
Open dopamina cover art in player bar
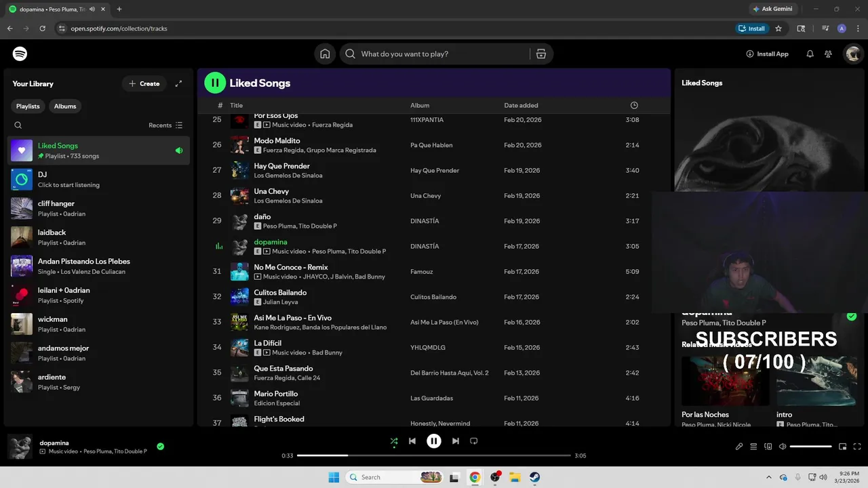[x=20, y=447]
